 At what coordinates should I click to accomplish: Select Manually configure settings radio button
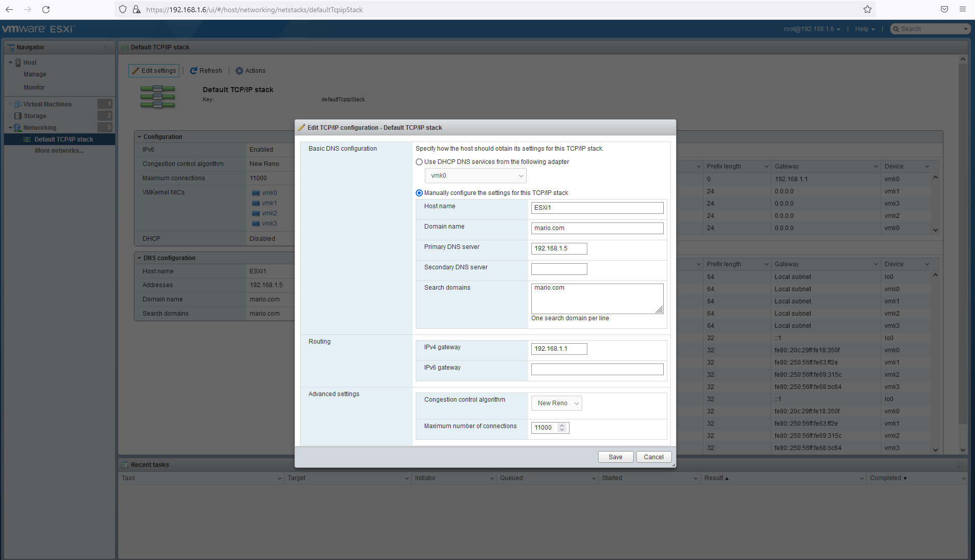point(419,193)
